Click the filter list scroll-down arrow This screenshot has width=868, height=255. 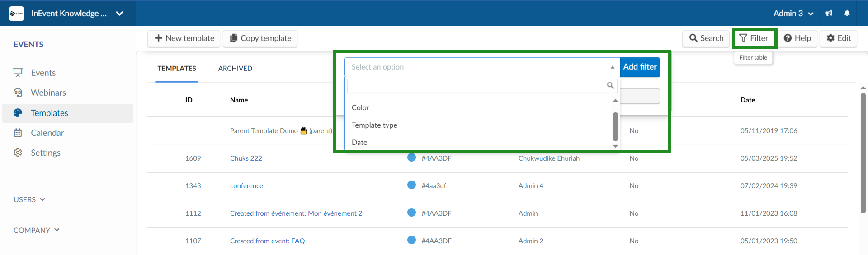(x=615, y=146)
